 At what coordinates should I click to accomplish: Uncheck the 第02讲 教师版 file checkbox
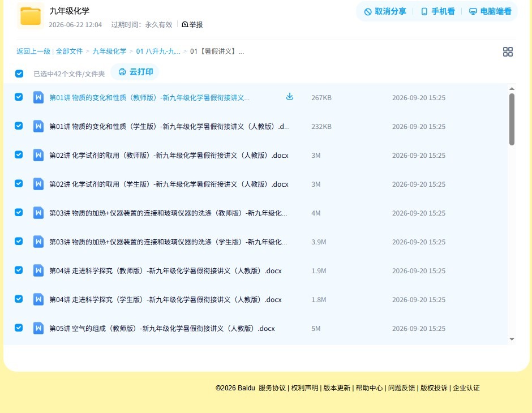tap(19, 154)
